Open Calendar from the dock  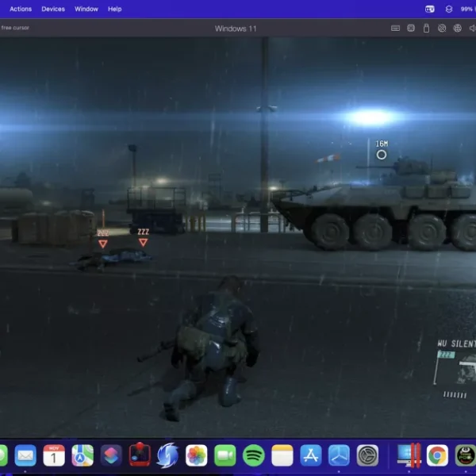(x=54, y=455)
